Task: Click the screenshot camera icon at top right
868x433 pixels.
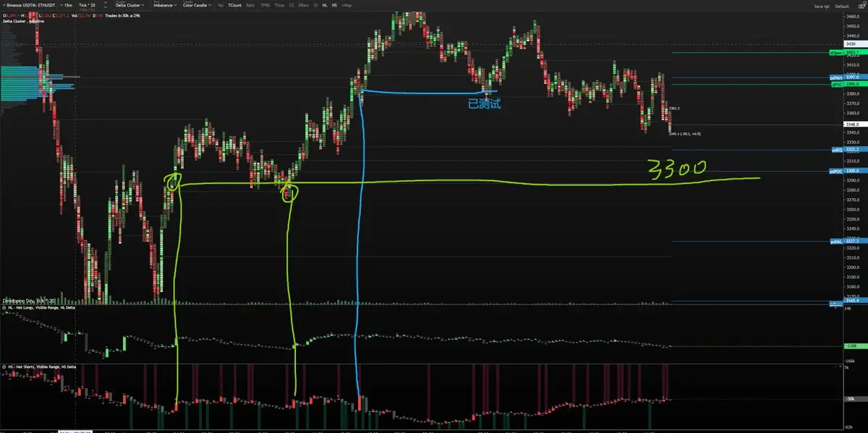Action: 861,5
